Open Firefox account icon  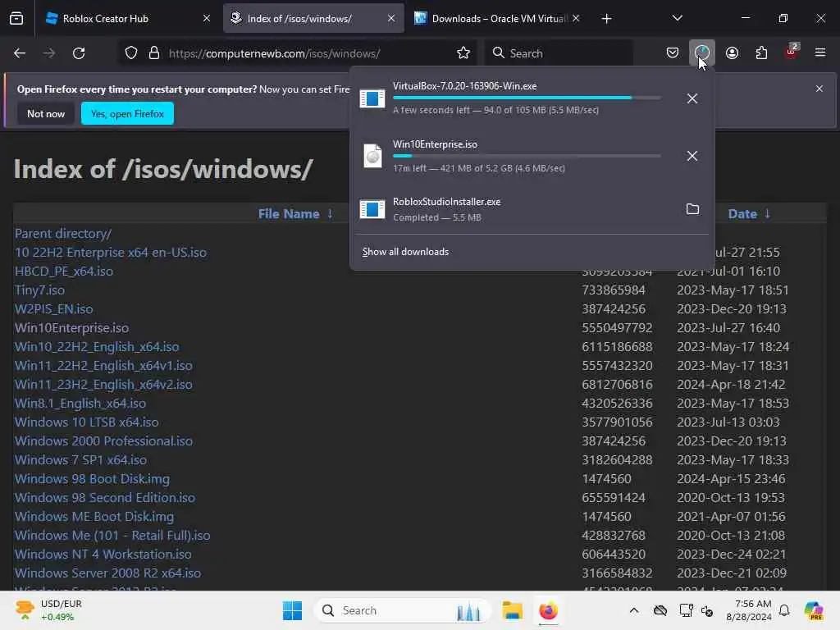click(x=732, y=53)
